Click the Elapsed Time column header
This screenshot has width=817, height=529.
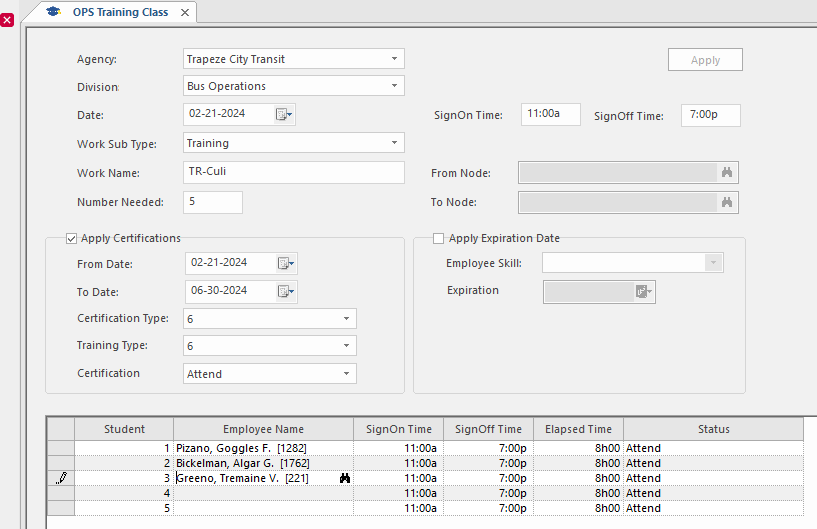[578, 429]
